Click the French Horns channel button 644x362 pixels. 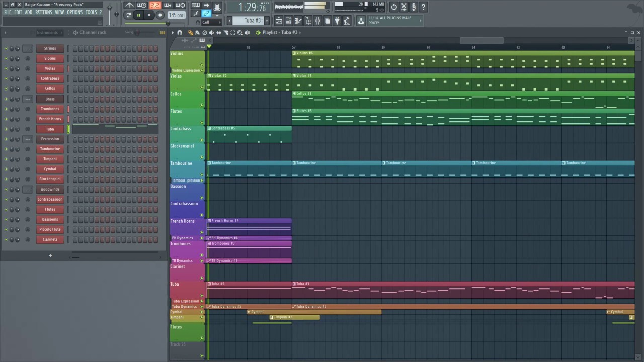point(50,119)
